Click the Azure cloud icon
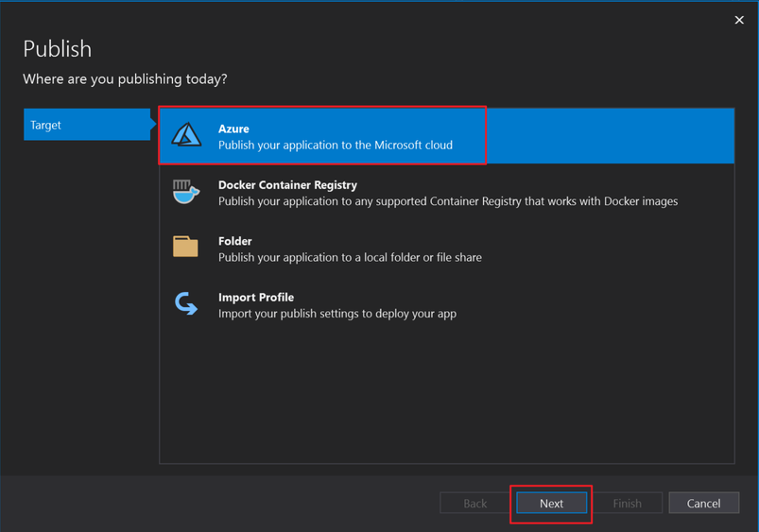759x532 pixels. tap(186, 134)
